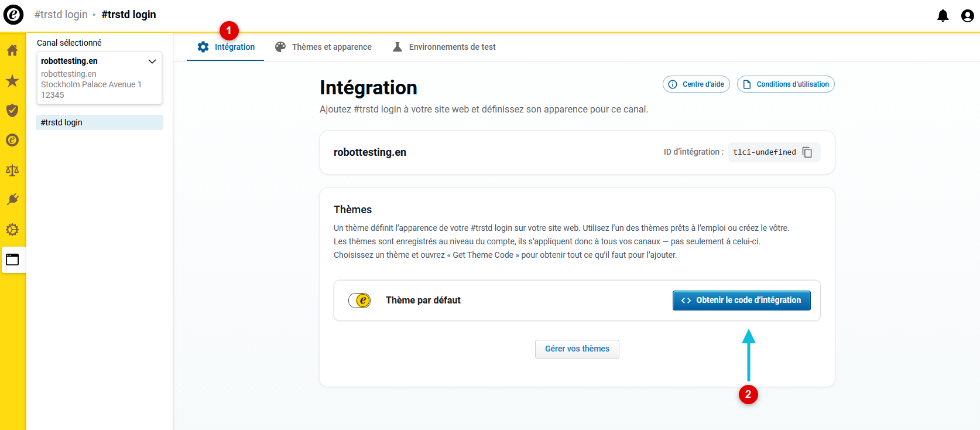Open the shield checkmark sidebar icon
Viewport: 980px width, 430px height.
pyautogui.click(x=12, y=110)
